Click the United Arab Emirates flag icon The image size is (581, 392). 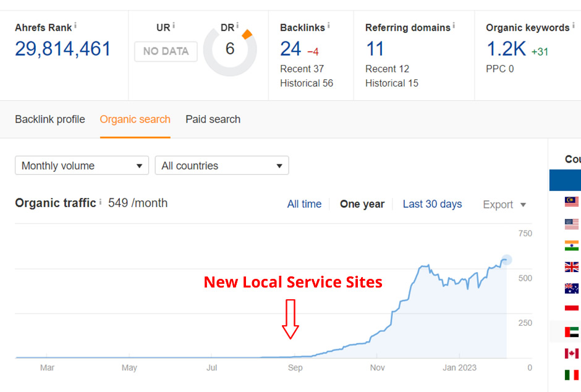pyautogui.click(x=571, y=331)
